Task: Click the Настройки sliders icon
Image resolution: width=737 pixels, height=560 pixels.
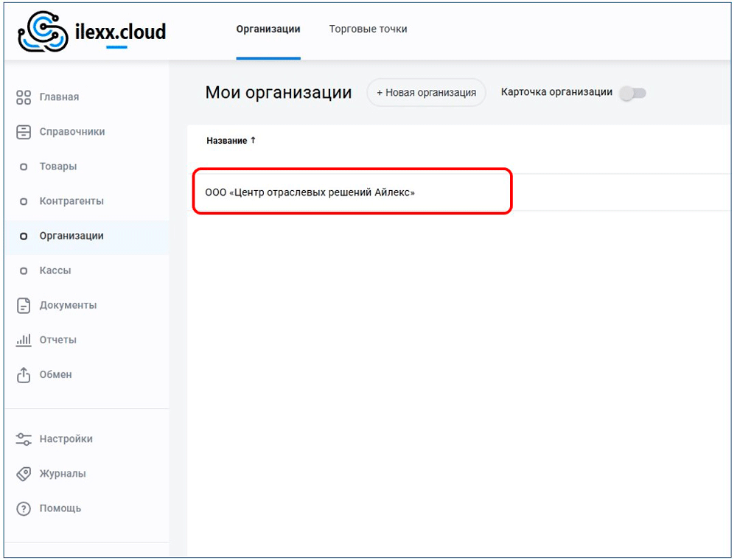Action: [24, 439]
